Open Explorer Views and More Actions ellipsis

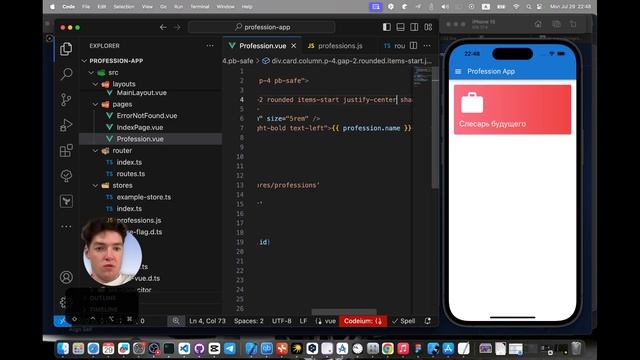point(210,46)
